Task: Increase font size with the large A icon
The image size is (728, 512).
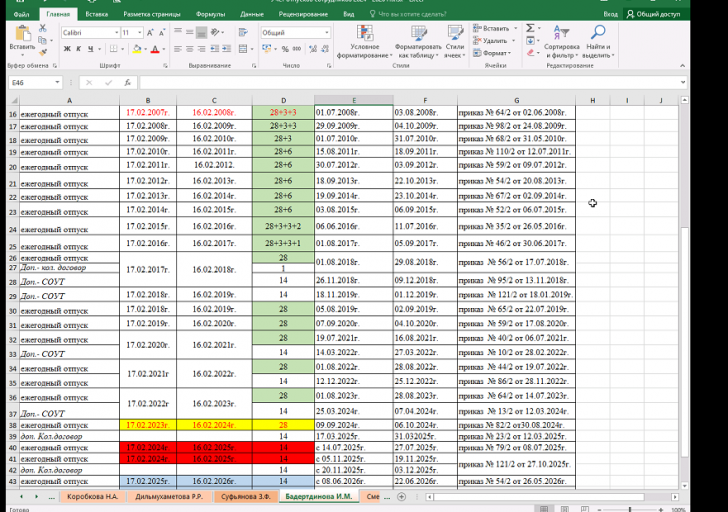Action: pyautogui.click(x=150, y=33)
